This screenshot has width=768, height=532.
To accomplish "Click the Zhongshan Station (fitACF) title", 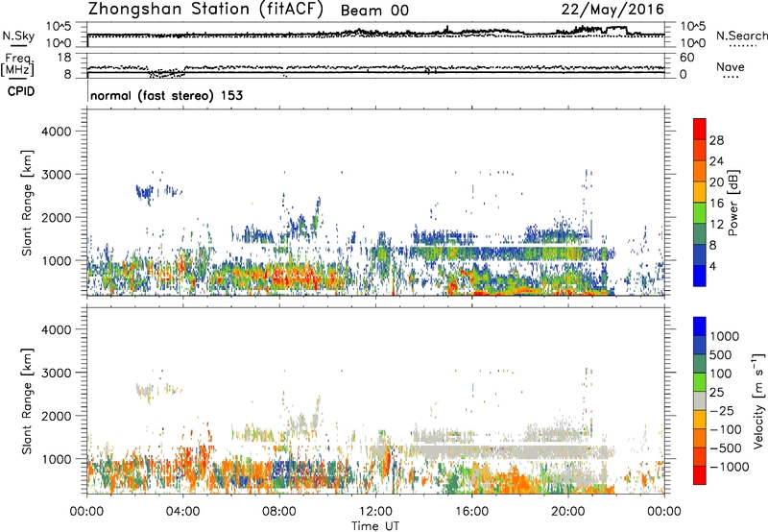I will click(205, 10).
